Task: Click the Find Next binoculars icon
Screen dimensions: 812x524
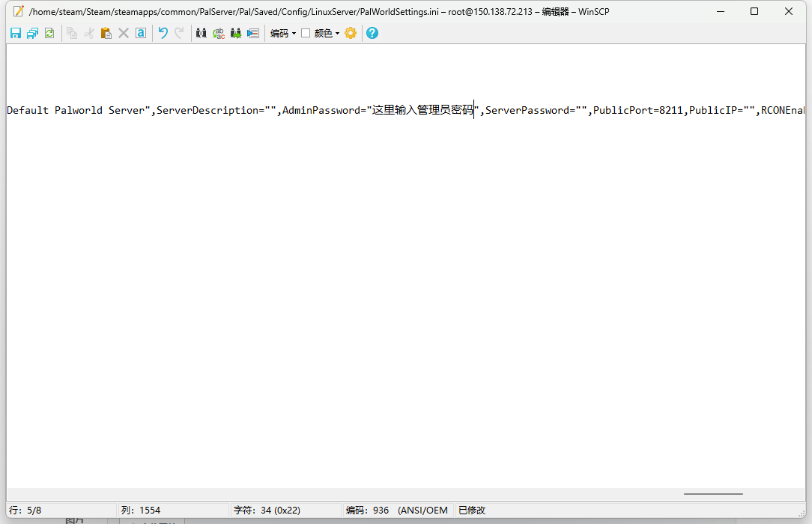Action: [x=236, y=33]
